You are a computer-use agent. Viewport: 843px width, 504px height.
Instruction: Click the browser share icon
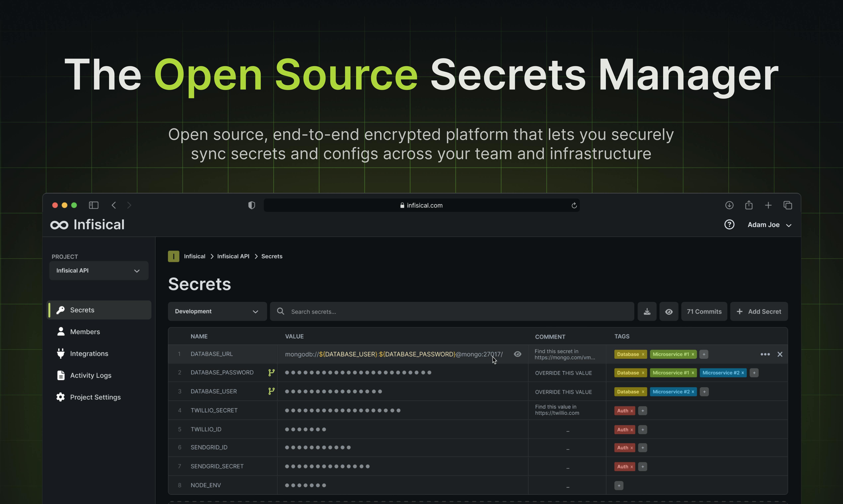[749, 205]
